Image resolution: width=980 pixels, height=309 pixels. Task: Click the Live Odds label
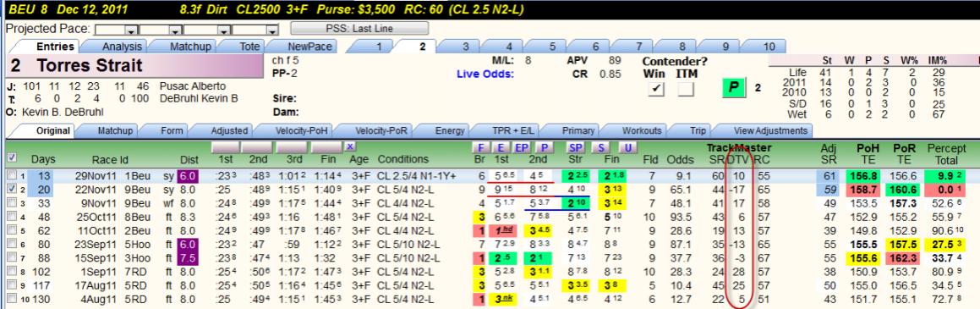485,74
